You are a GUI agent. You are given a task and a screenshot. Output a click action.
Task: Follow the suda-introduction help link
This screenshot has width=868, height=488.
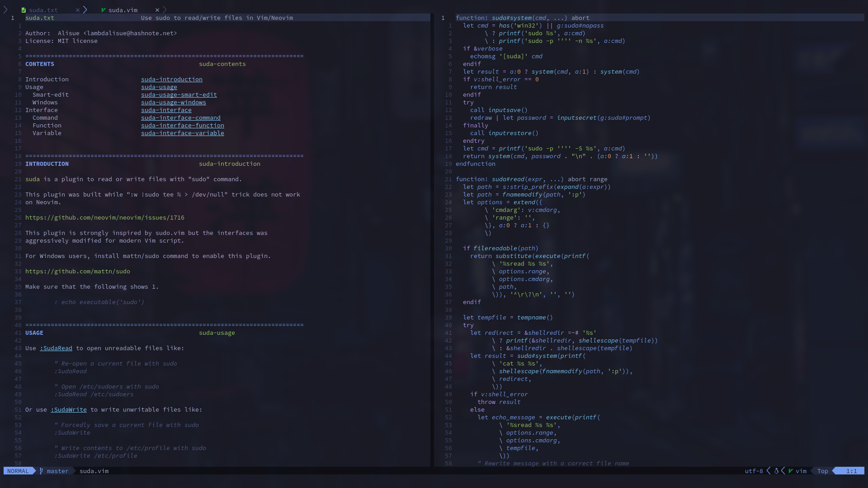172,79
